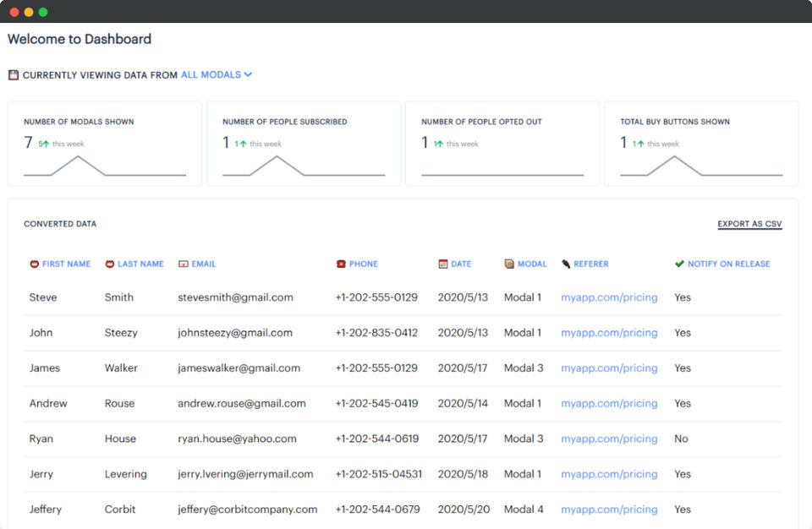Click phone number +1-202-544-0679

click(x=377, y=510)
